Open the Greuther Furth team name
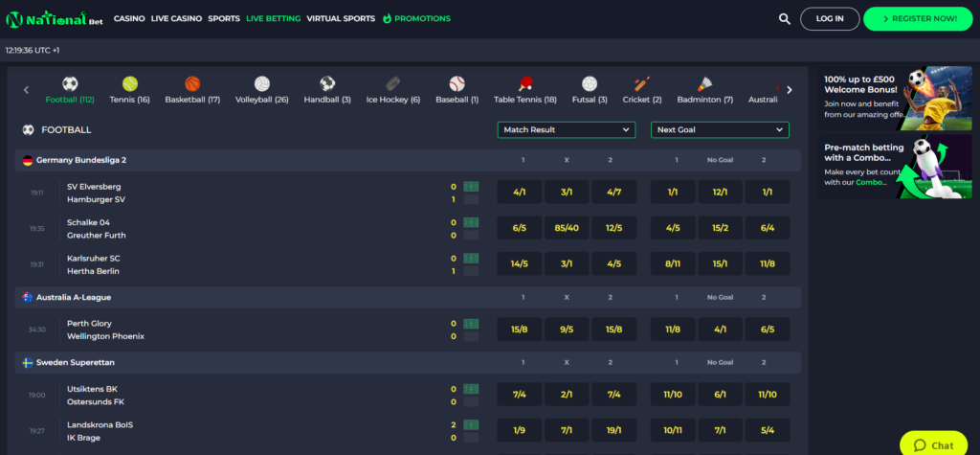 click(97, 236)
